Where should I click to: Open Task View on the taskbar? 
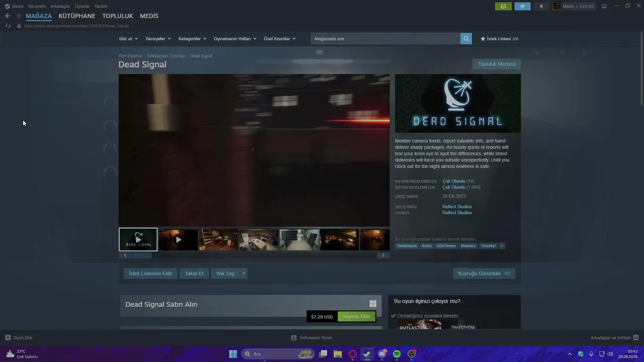tap(323, 354)
